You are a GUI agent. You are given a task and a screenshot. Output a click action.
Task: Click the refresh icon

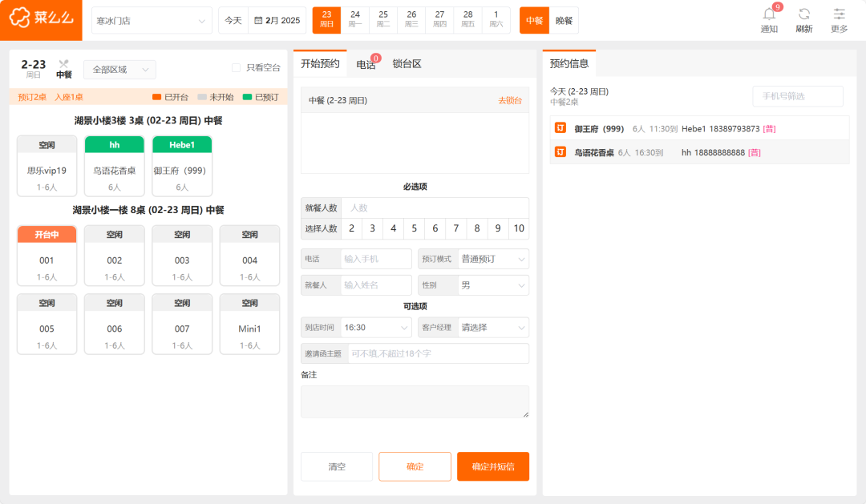804,14
